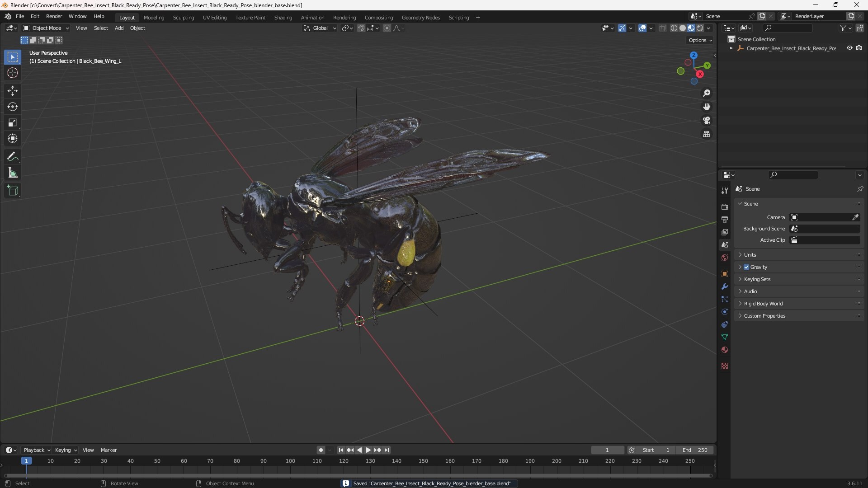868x488 pixels.
Task: Open the Texture properties tab
Action: coord(725,366)
